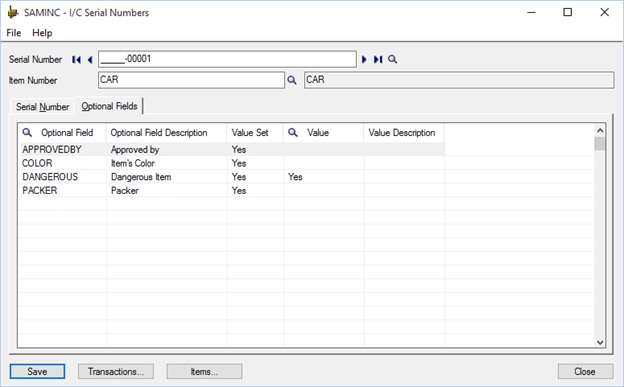Click Value Set 'Yes' in DANGEROUS row
The image size is (624, 387).
[x=255, y=177]
